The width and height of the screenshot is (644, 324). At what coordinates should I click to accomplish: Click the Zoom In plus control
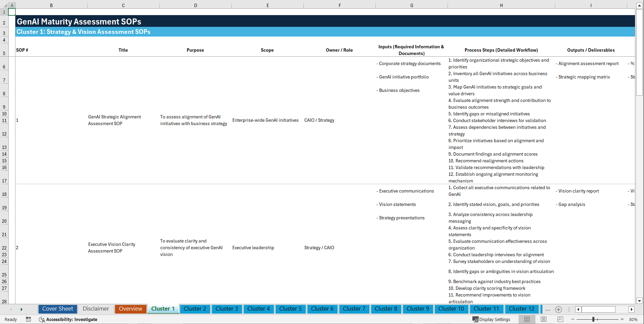(623, 319)
